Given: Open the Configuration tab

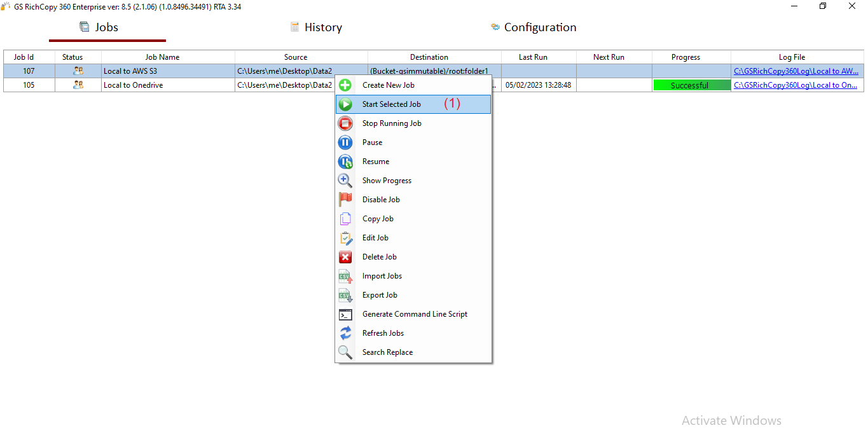Looking at the screenshot, I should [534, 27].
